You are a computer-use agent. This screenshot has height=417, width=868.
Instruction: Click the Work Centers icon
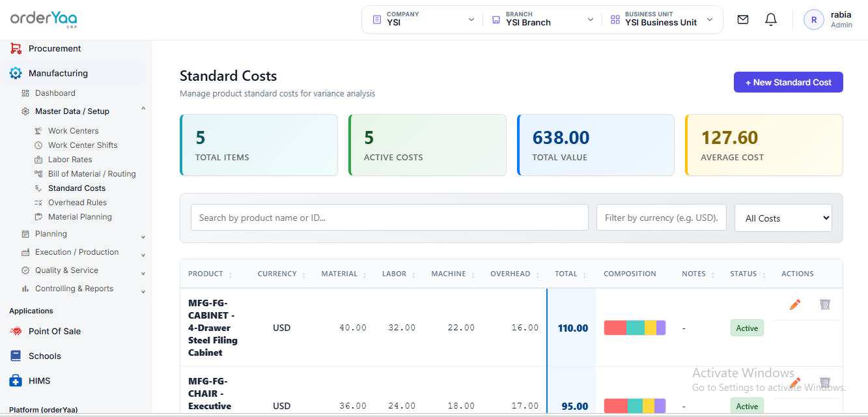[38, 131]
